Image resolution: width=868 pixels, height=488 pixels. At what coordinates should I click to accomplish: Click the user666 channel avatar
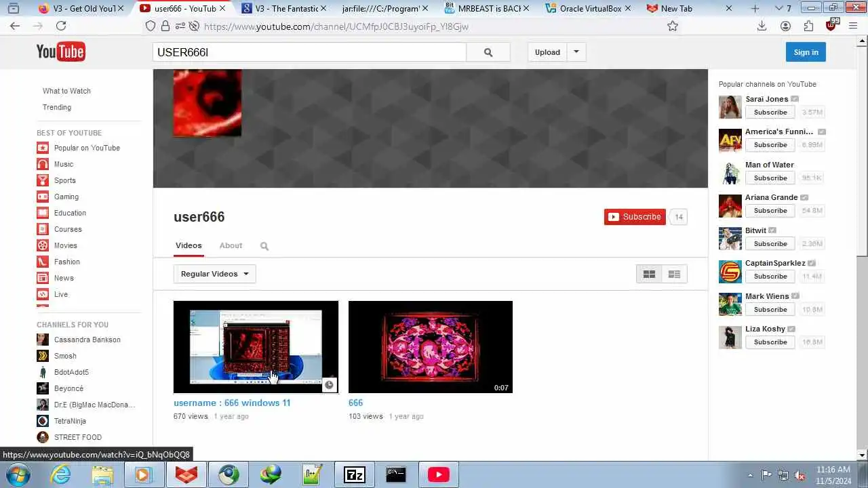208,103
